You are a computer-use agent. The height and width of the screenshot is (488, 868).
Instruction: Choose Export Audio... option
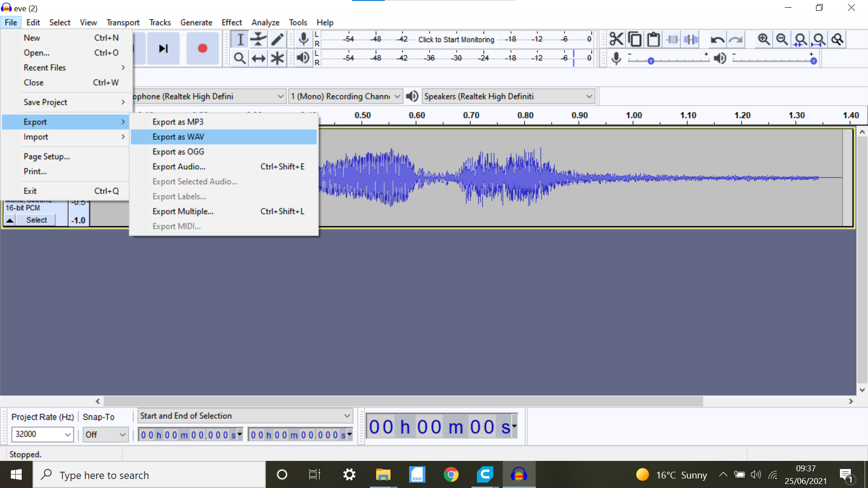coord(224,167)
